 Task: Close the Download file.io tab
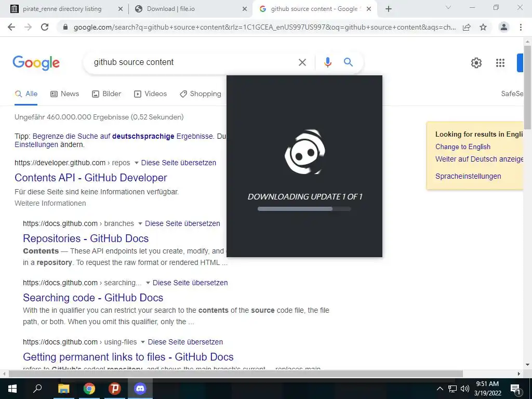click(244, 9)
